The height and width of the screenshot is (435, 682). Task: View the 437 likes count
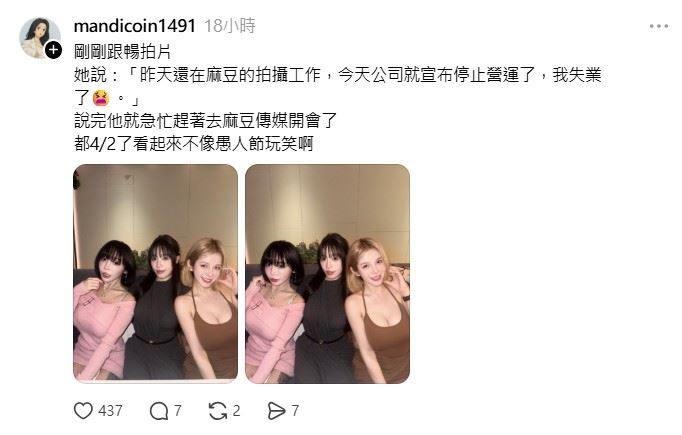pyautogui.click(x=110, y=411)
